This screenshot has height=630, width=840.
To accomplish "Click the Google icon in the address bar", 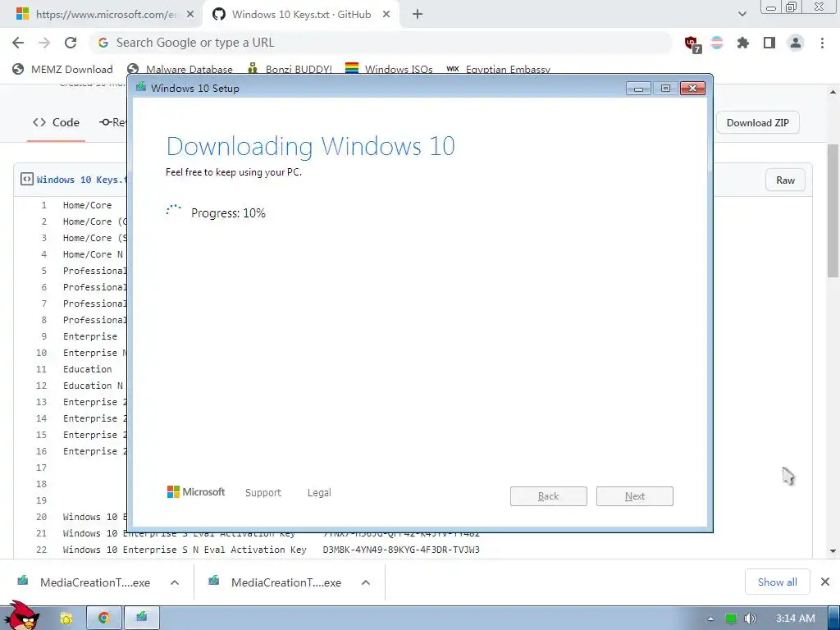I will (x=103, y=43).
